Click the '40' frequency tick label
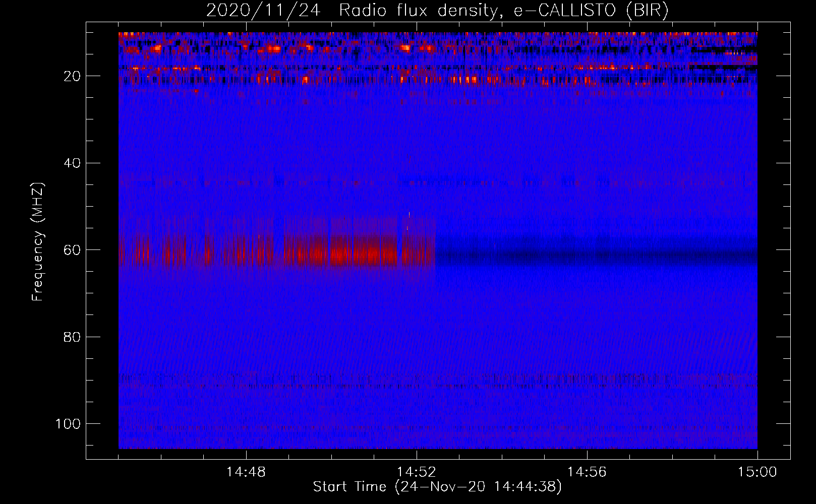The image size is (816, 504). [x=72, y=163]
